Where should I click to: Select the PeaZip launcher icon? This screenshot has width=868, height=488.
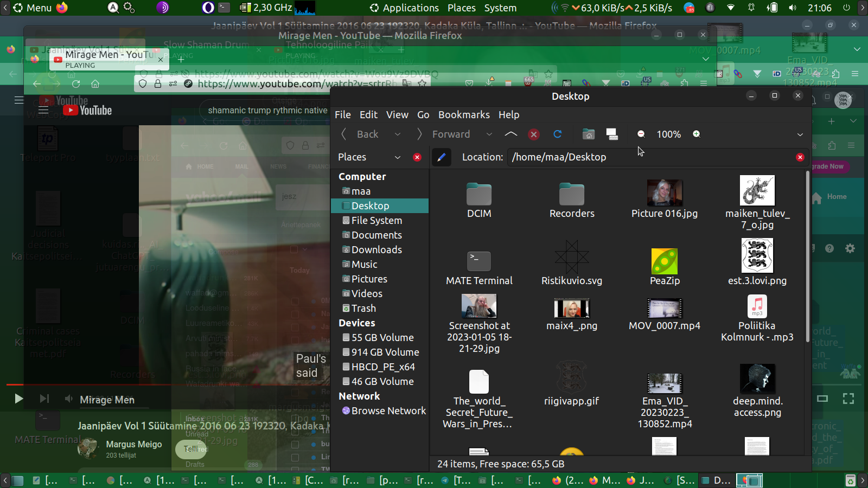click(x=665, y=261)
